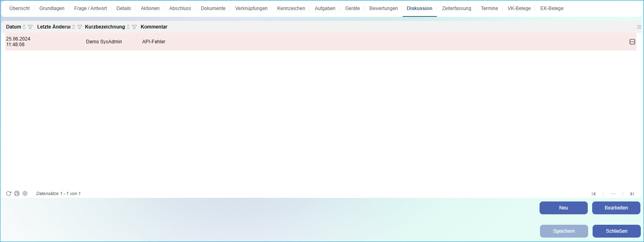Filter the Letzte Änderung column

point(80,27)
